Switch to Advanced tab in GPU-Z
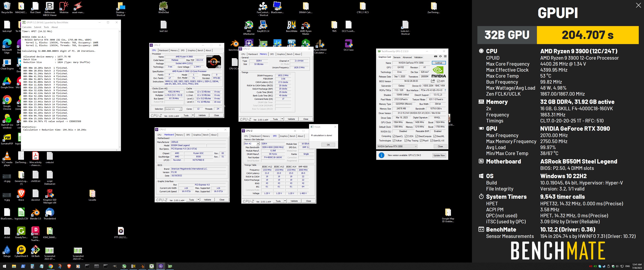 407,57
